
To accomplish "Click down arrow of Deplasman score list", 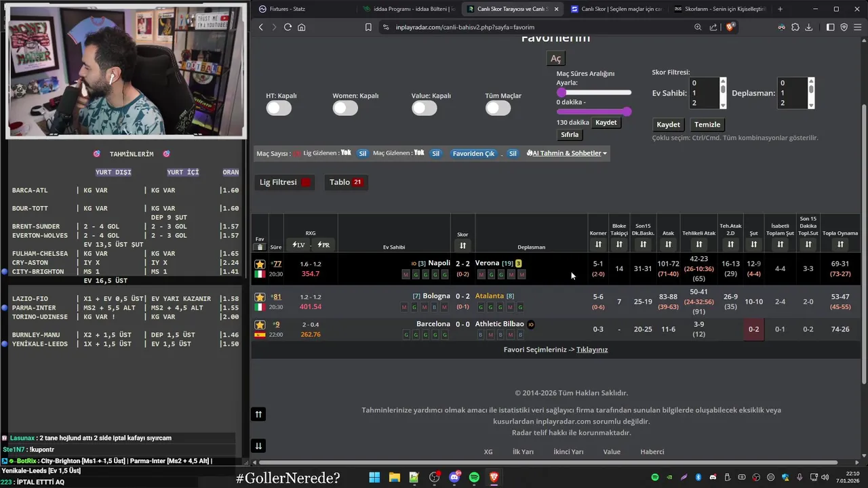I will (x=811, y=105).
